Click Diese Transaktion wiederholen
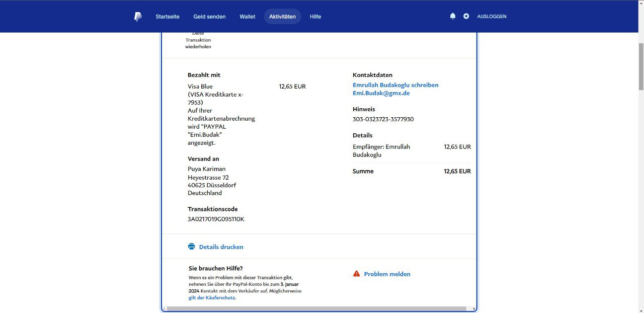 (198, 40)
